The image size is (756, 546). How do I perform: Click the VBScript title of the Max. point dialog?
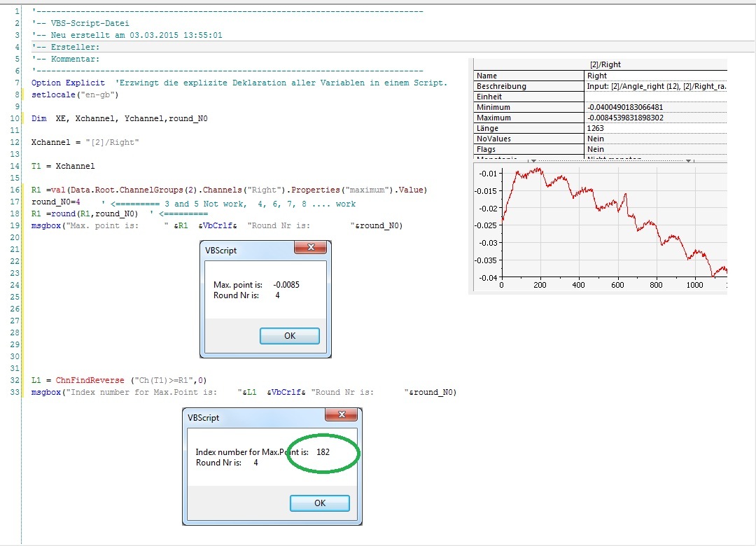(x=220, y=251)
